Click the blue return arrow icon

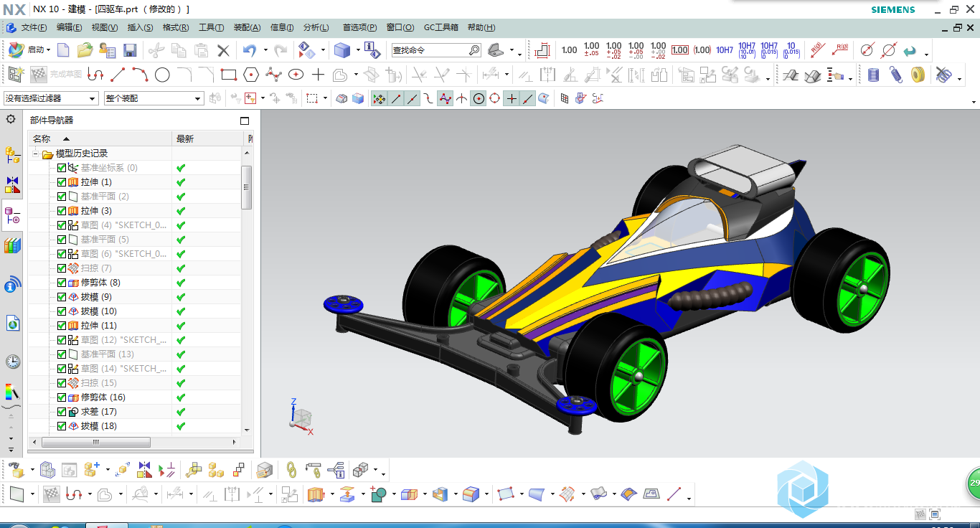tap(910, 50)
